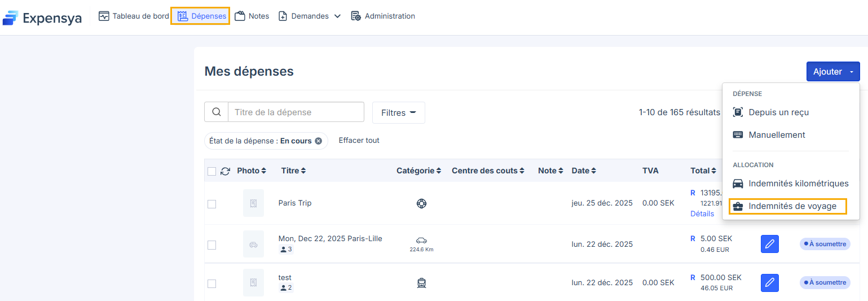868x301 pixels.
Task: Check the Paris Trip row checkbox
Action: (x=212, y=204)
